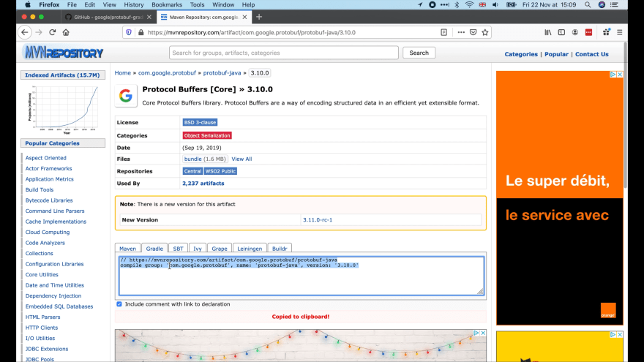Switch to the Ivy tab
644x362 pixels.
pos(198,249)
